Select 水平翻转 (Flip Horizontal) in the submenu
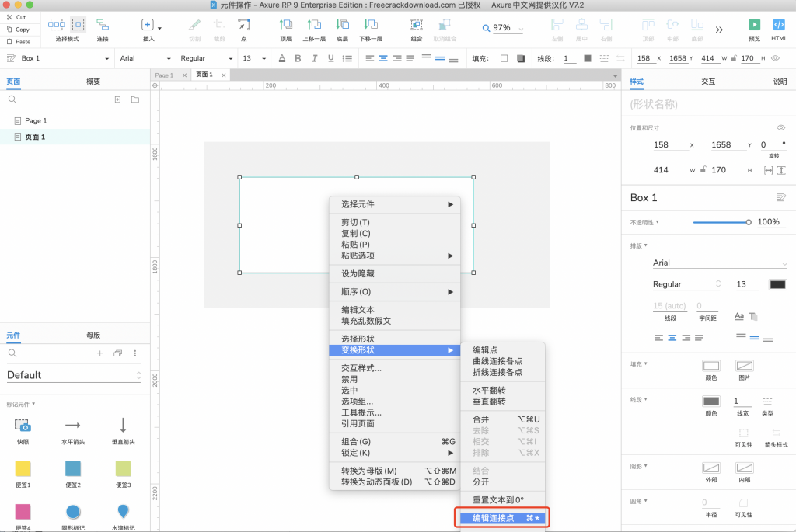This screenshot has height=532, width=796. [489, 391]
